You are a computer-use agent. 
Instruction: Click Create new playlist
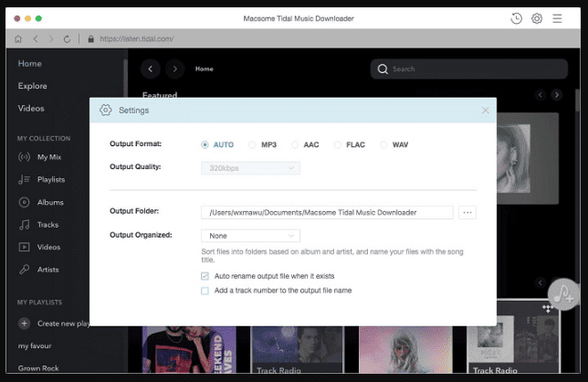point(63,324)
